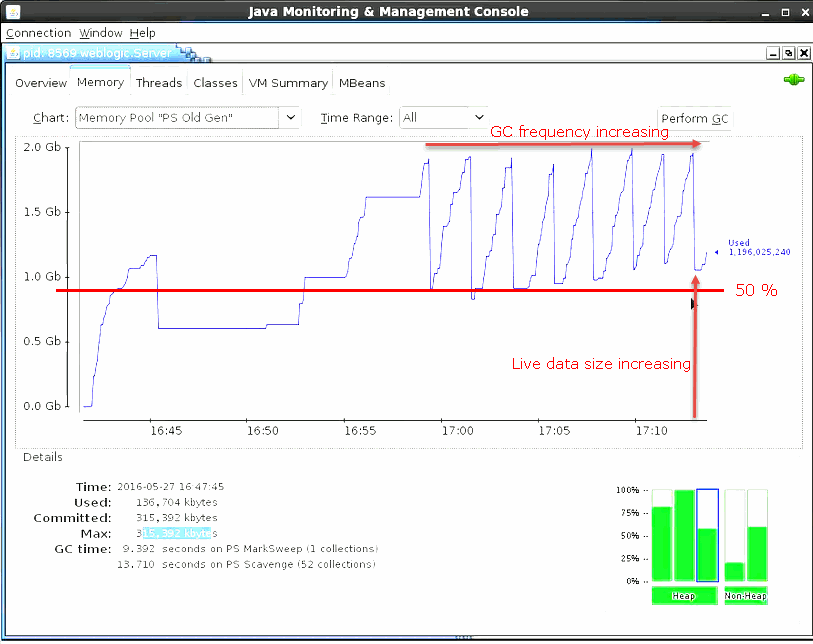This screenshot has height=644, width=813.
Task: Click the Used 136,704 kbytes value
Action: (177, 502)
